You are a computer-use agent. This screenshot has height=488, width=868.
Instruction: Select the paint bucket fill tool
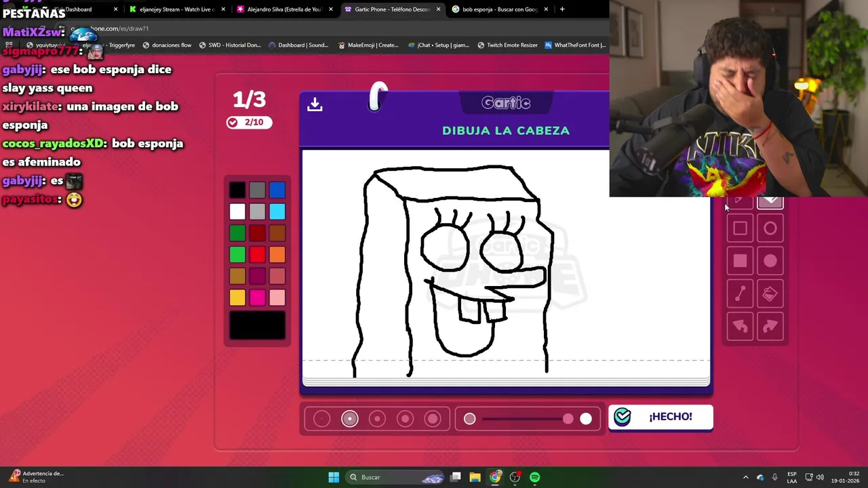tap(770, 293)
